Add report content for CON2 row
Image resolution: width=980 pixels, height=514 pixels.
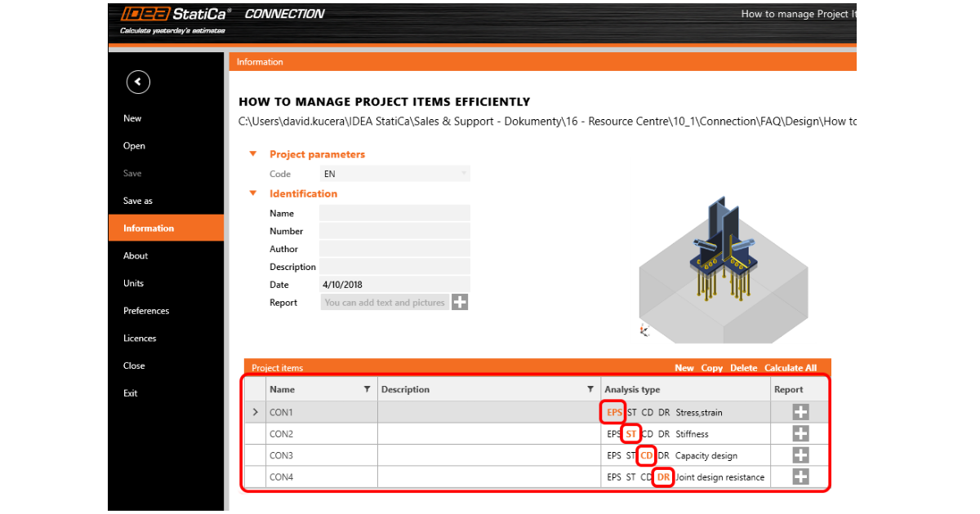coord(800,434)
